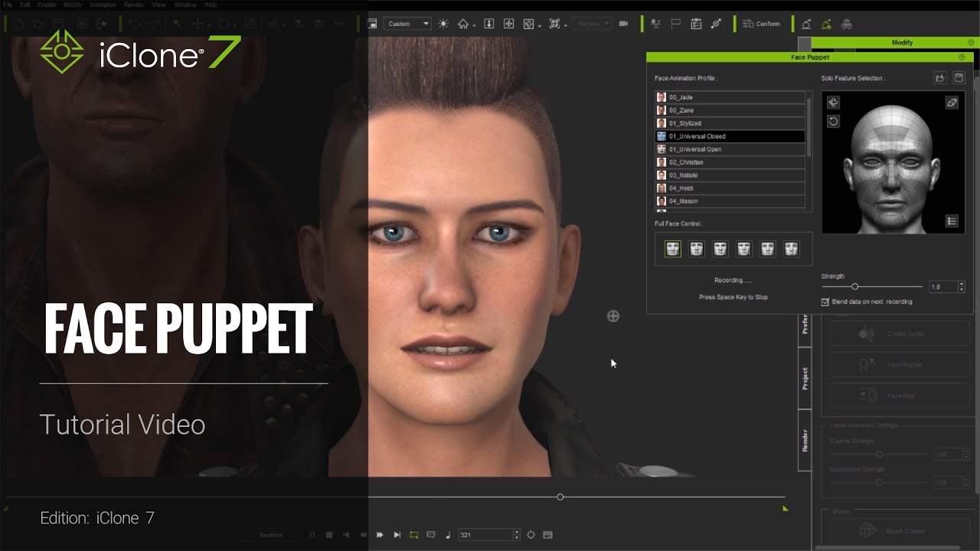The height and width of the screenshot is (551, 980).
Task: Select the second Full Face Control preset
Action: point(697,249)
